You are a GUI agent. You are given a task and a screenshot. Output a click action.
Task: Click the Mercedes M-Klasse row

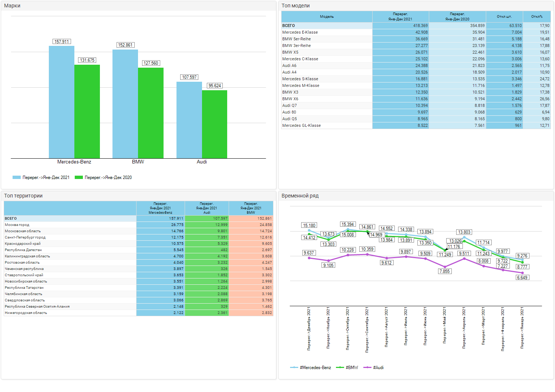pyautogui.click(x=416, y=85)
